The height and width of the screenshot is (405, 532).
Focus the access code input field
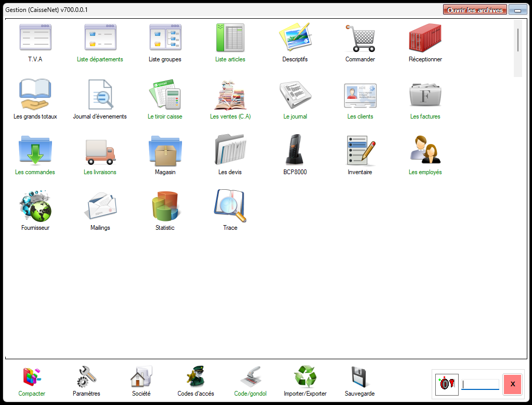(480, 384)
